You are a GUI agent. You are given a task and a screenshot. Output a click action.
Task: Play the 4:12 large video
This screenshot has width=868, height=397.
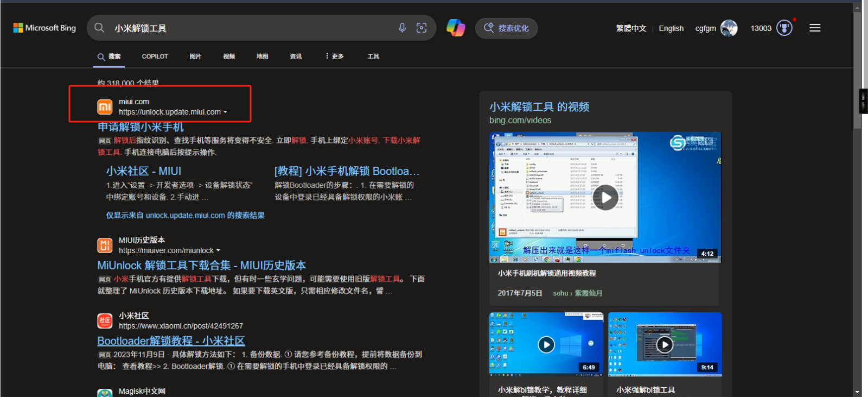[605, 198]
